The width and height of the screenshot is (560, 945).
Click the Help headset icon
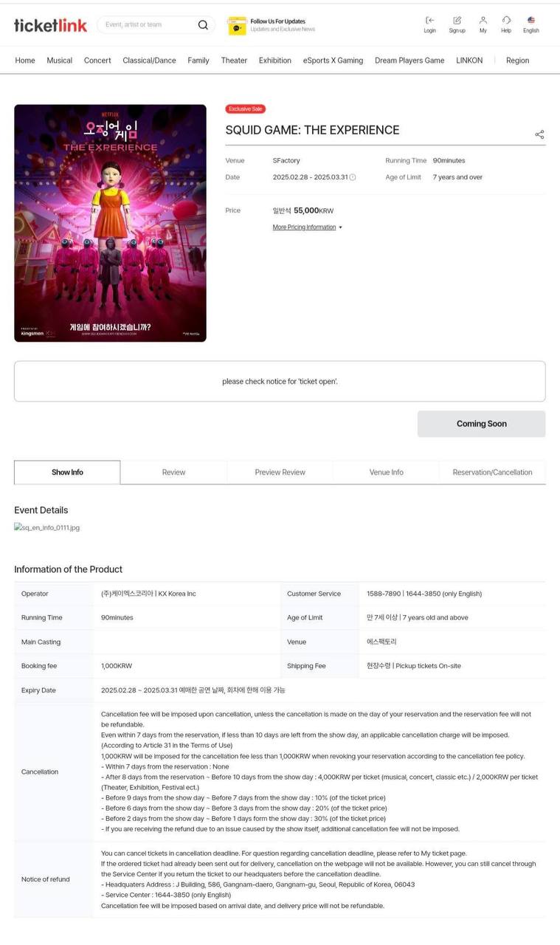(506, 21)
